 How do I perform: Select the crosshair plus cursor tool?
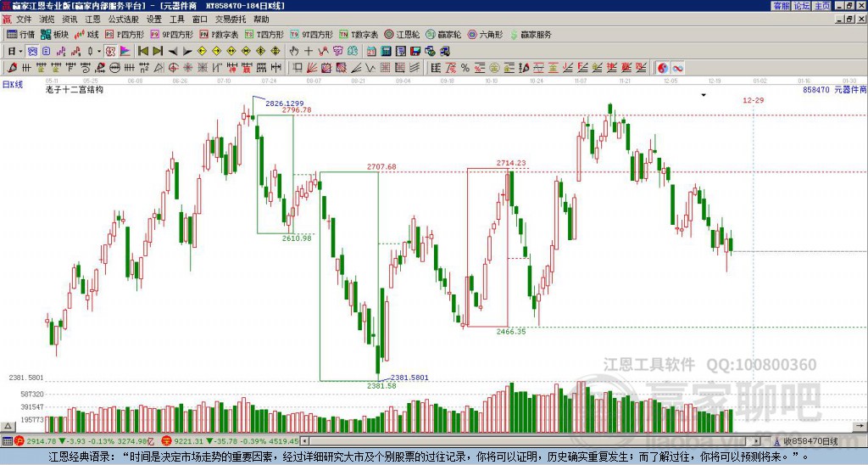tap(309, 52)
